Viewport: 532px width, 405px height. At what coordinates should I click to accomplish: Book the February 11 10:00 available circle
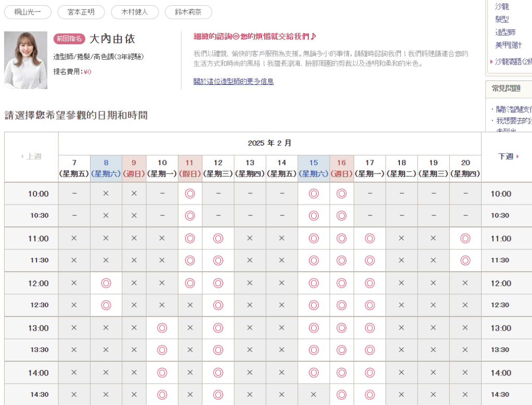190,194
